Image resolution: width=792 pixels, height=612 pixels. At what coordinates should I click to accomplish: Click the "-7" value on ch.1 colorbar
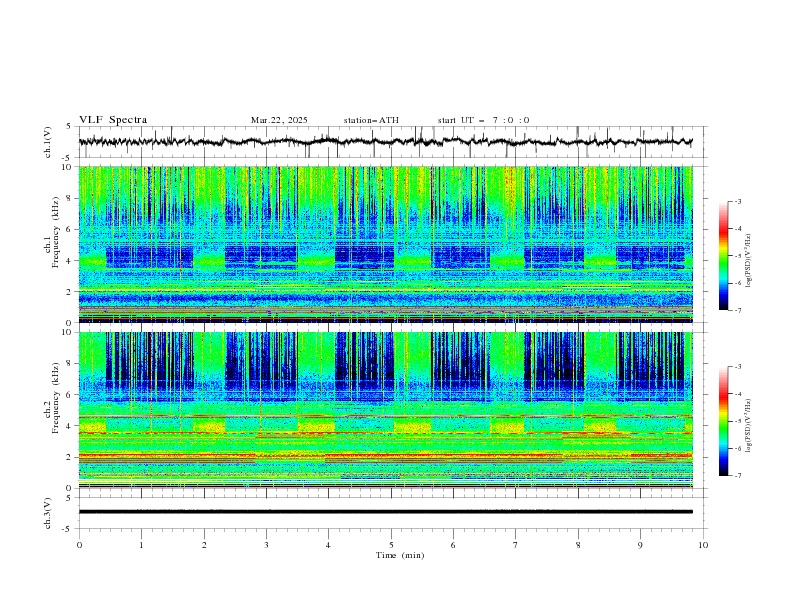(x=737, y=311)
